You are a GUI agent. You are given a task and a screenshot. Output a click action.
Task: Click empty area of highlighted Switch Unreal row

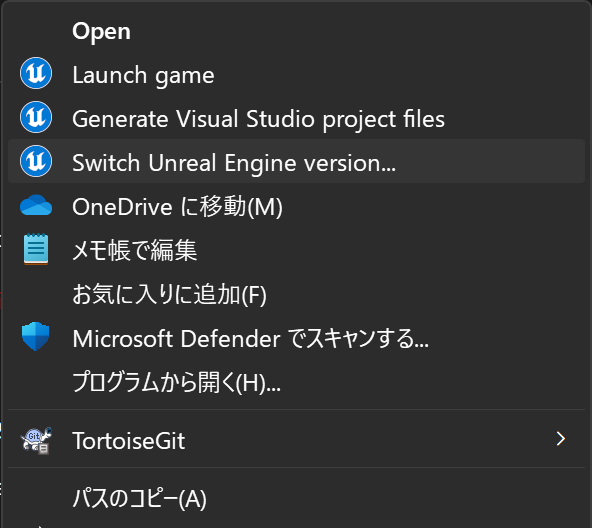pyautogui.click(x=491, y=161)
